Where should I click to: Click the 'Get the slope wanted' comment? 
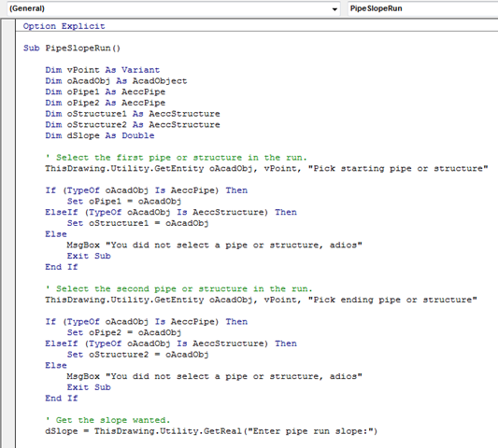(107, 420)
